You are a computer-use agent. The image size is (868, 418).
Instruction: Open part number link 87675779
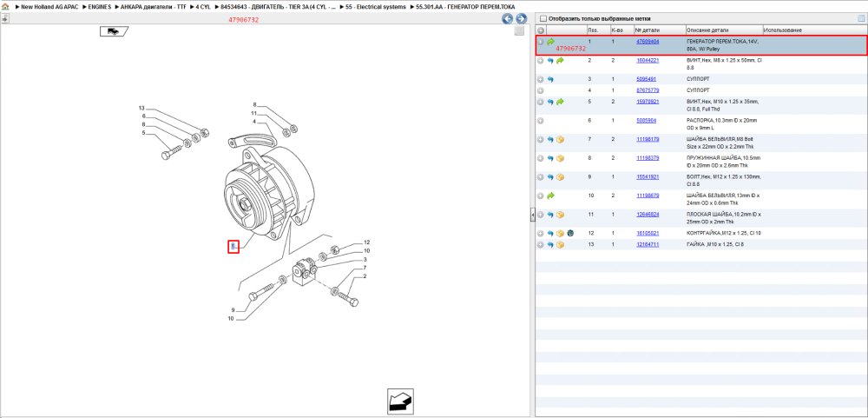pyautogui.click(x=648, y=90)
